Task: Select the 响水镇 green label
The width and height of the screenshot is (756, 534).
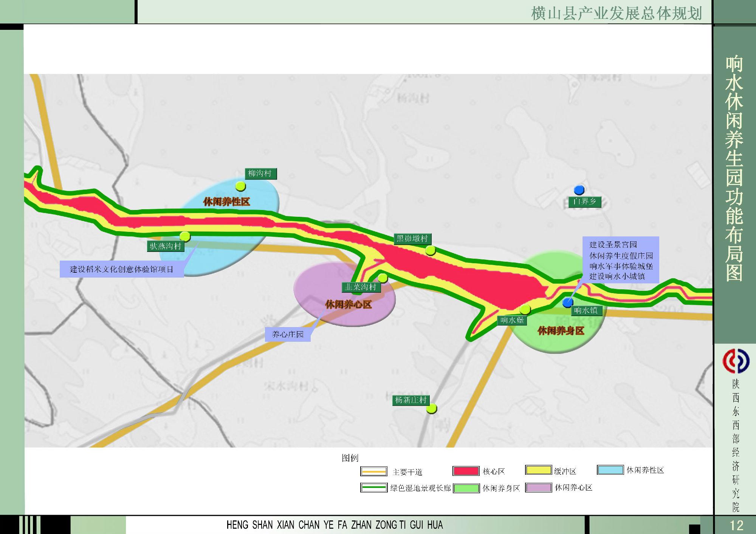Action: (586, 311)
